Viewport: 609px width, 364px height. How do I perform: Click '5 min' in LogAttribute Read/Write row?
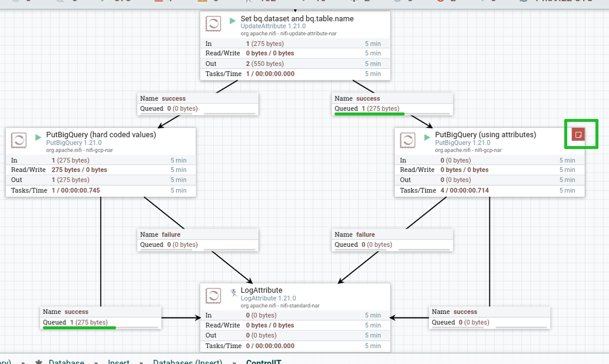(x=373, y=325)
